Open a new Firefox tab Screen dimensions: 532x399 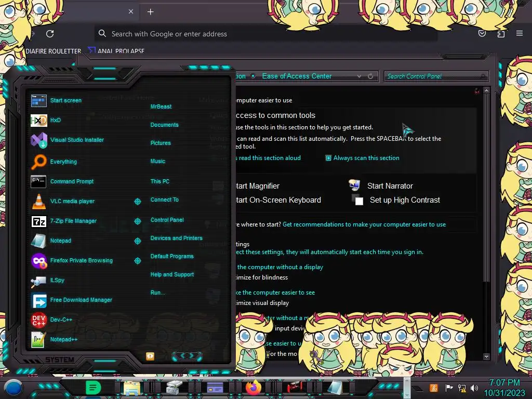coord(150,12)
